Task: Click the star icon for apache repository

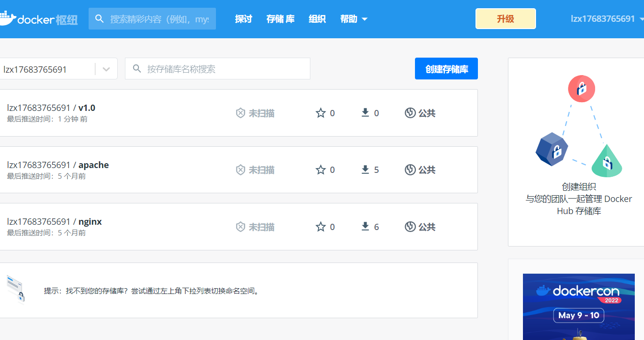Action: click(321, 170)
